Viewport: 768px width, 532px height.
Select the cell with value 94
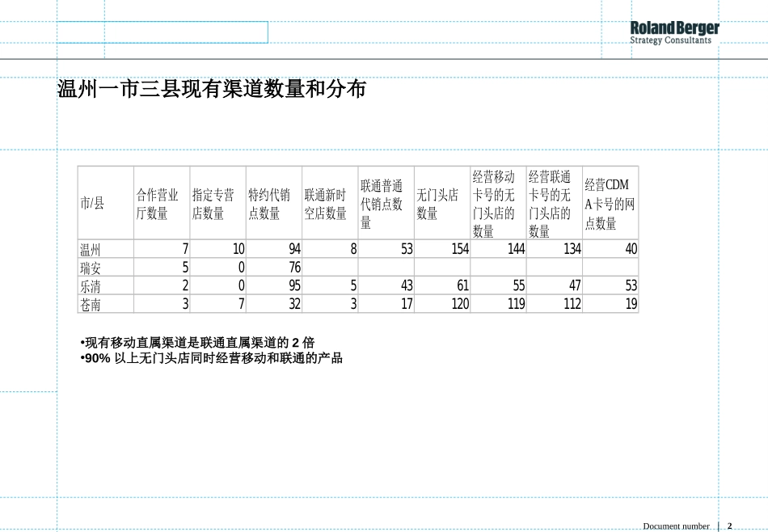point(274,249)
